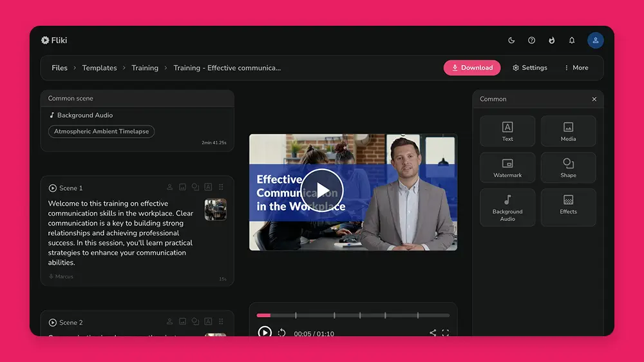
Task: Add a Media layer
Action: point(568,131)
